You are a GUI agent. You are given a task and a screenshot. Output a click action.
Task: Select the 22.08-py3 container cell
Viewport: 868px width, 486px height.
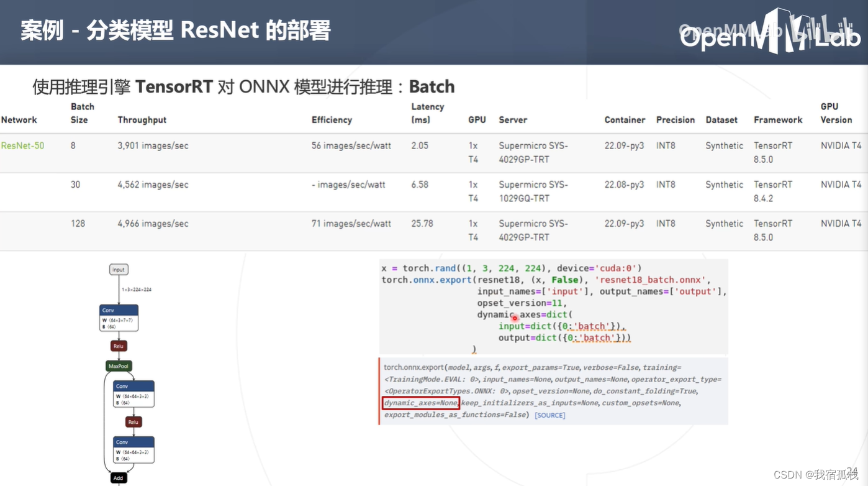[625, 185]
